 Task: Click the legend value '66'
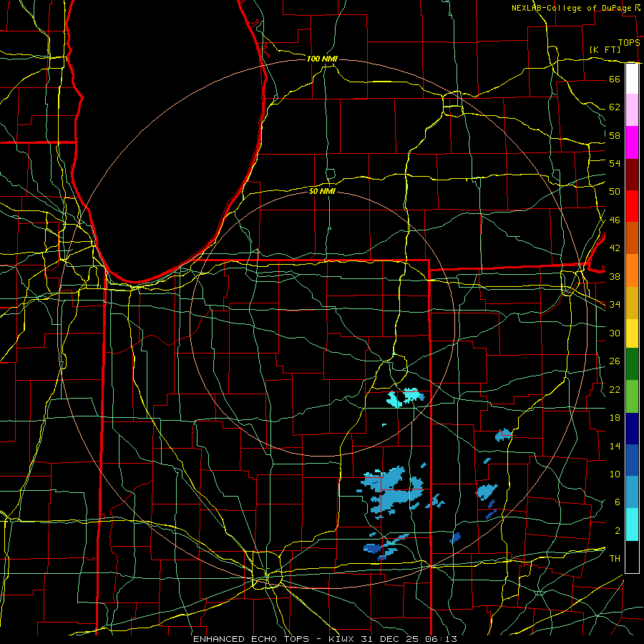(x=615, y=79)
